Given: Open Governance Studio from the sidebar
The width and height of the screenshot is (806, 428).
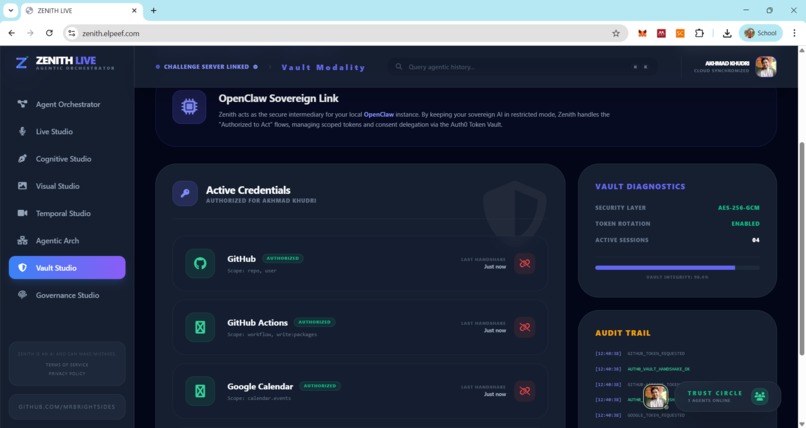Looking at the screenshot, I should pyautogui.click(x=67, y=295).
